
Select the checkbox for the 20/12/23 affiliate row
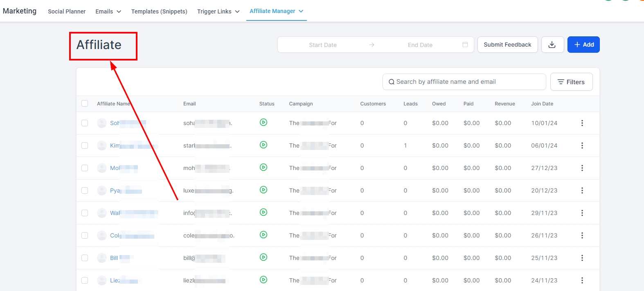point(85,190)
